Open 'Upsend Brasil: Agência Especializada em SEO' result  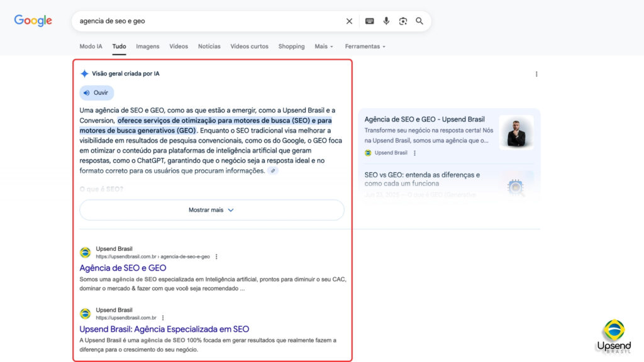pyautogui.click(x=164, y=329)
